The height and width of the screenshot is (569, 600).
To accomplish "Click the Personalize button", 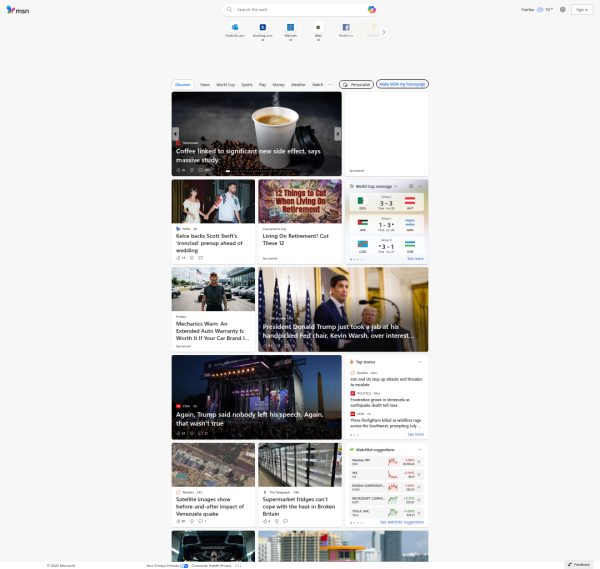I will click(x=356, y=85).
